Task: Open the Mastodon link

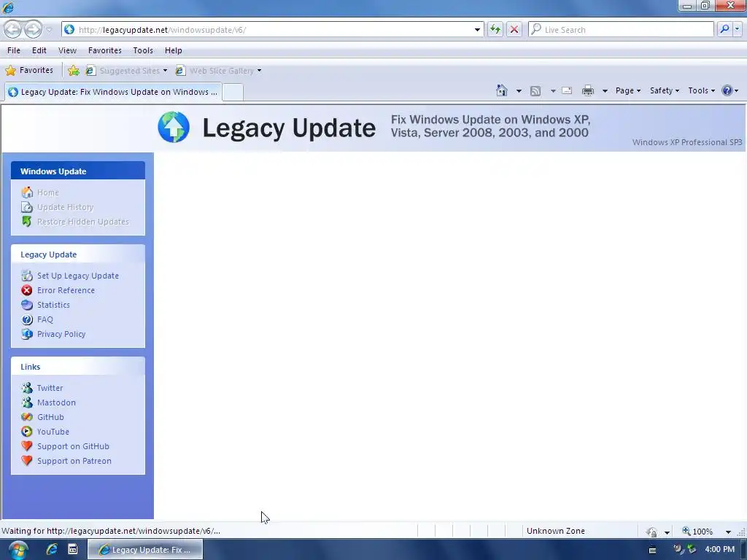Action: click(x=56, y=402)
